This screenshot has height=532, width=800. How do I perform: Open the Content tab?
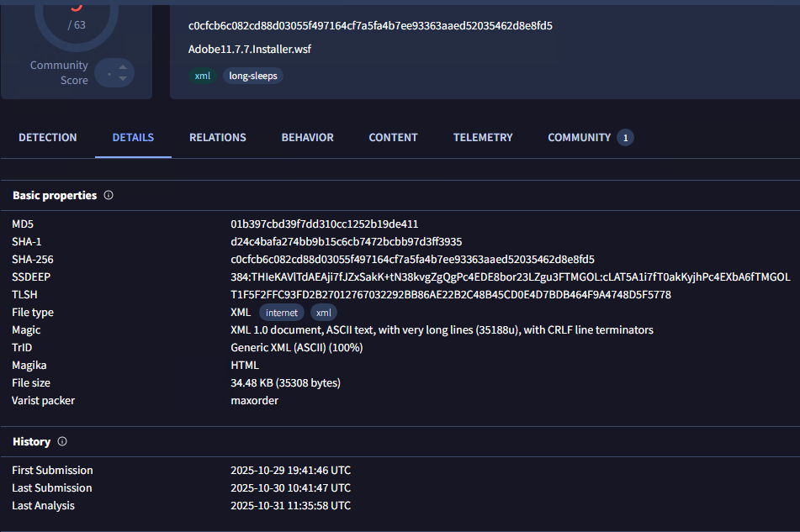393,137
